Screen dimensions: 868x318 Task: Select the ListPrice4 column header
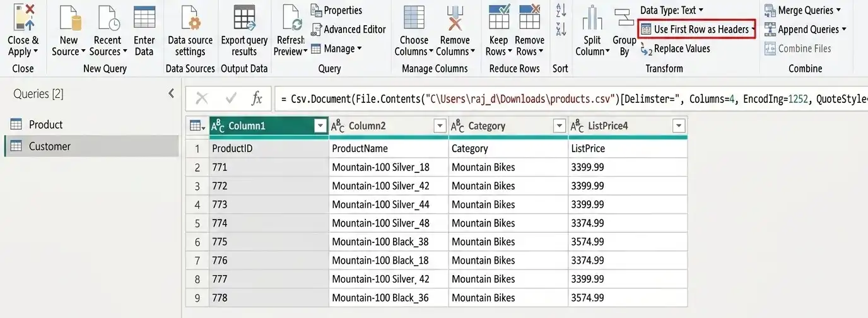click(x=628, y=126)
